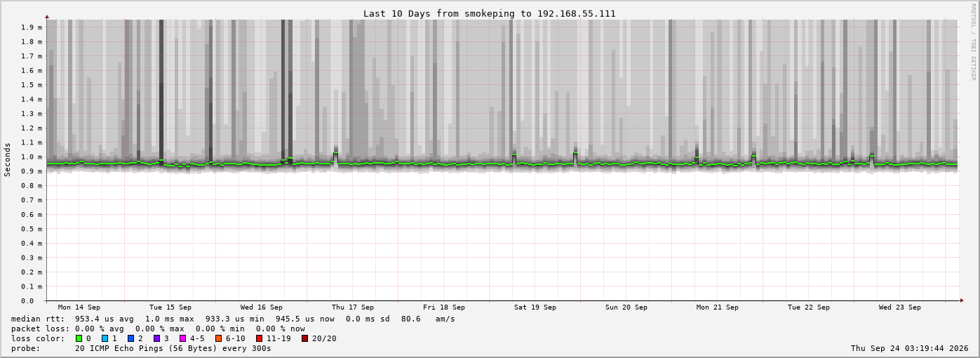The height and width of the screenshot is (358, 980).
Task: Click the Thu 17 Sep axis label
Action: pyautogui.click(x=353, y=307)
